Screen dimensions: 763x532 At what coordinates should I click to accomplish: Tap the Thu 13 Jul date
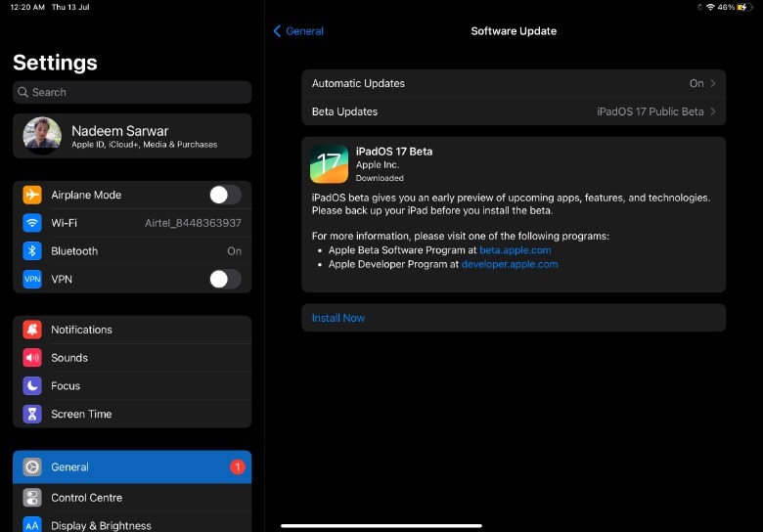click(70, 7)
